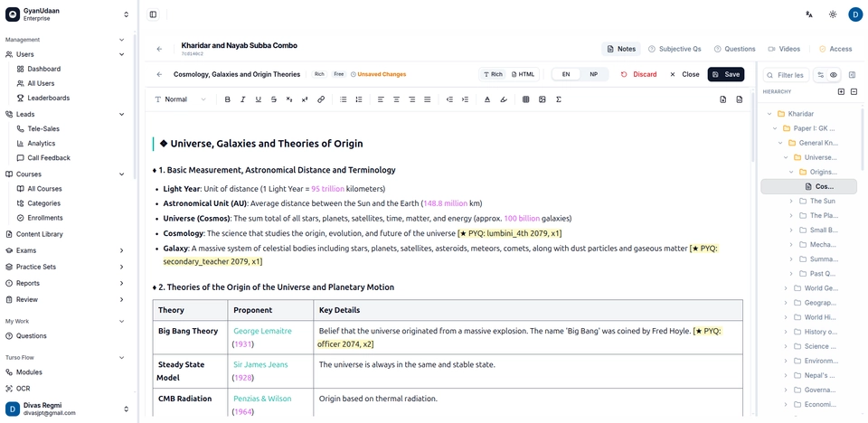
Task: Collapse the Kharidar folder in hierarchy
Action: [769, 114]
